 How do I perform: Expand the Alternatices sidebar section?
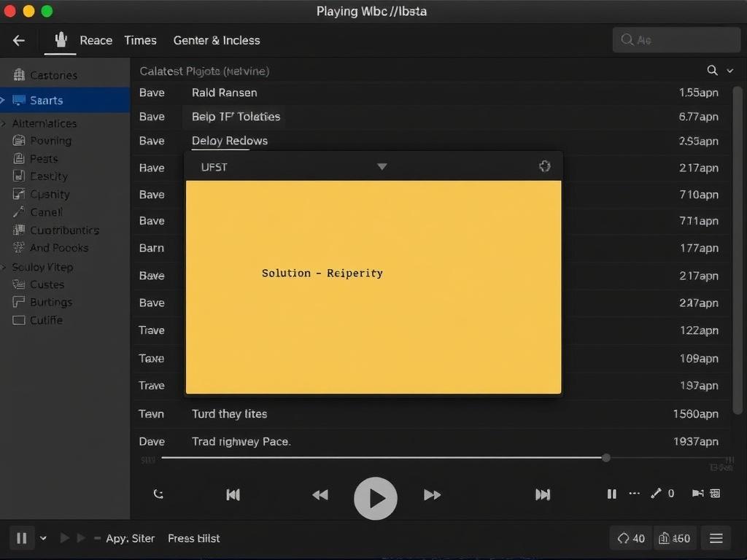click(4, 124)
